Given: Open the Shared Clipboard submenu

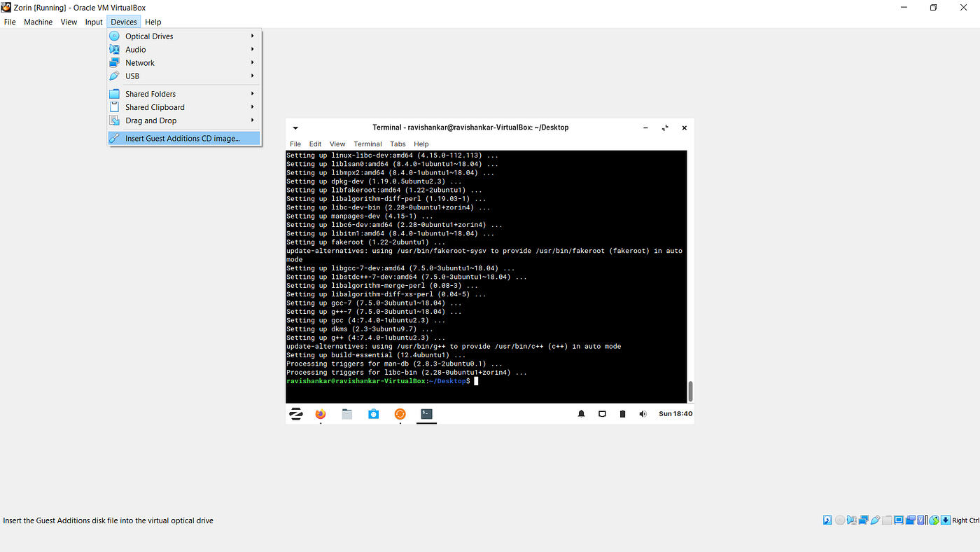Looking at the screenshot, I should [184, 106].
